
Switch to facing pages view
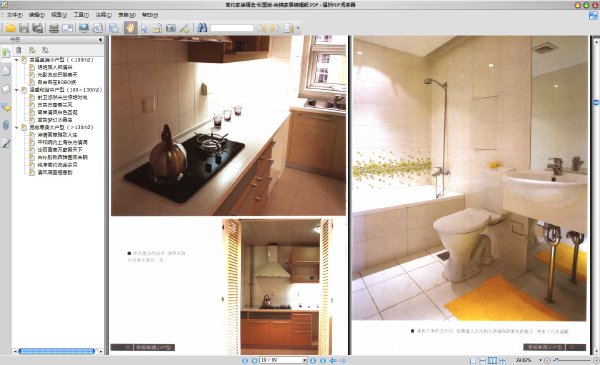pos(492,361)
